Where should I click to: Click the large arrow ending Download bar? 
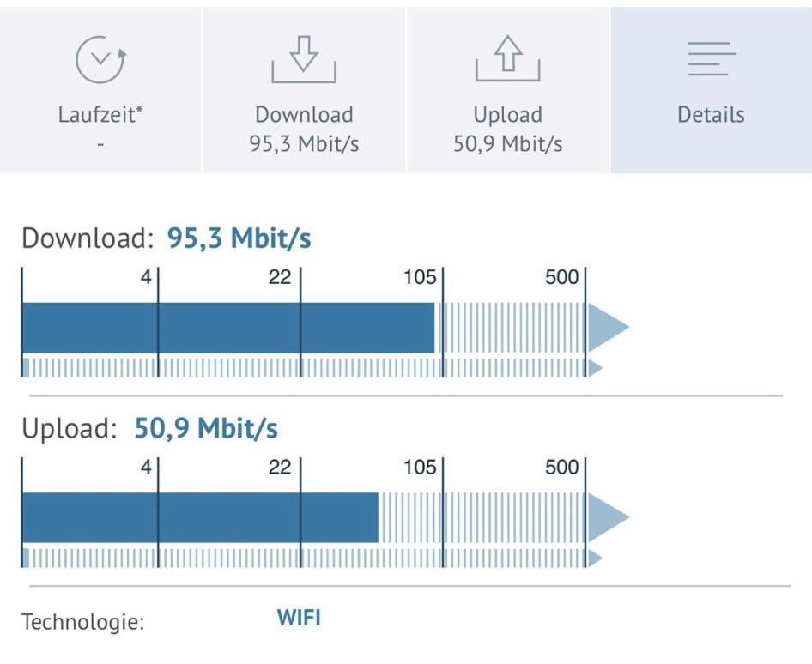tap(609, 327)
